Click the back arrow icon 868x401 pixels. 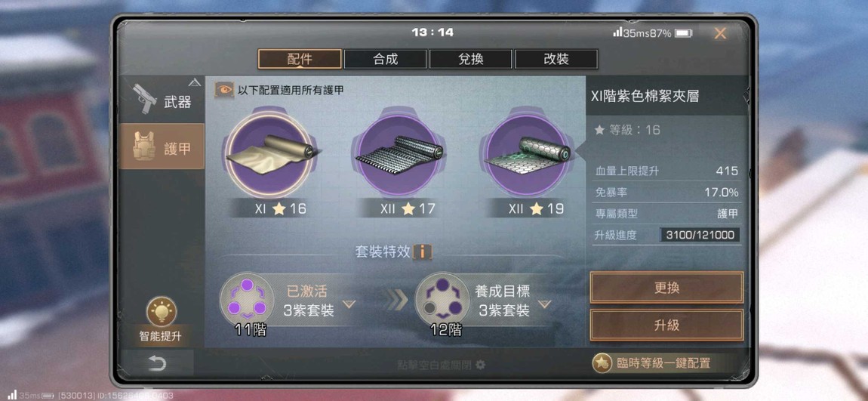(x=157, y=363)
